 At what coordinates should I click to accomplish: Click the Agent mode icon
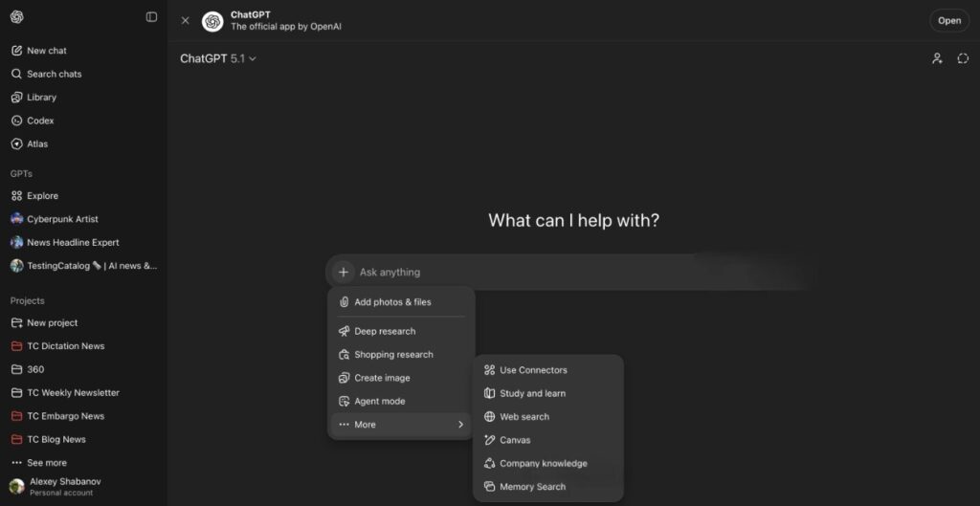pos(344,401)
